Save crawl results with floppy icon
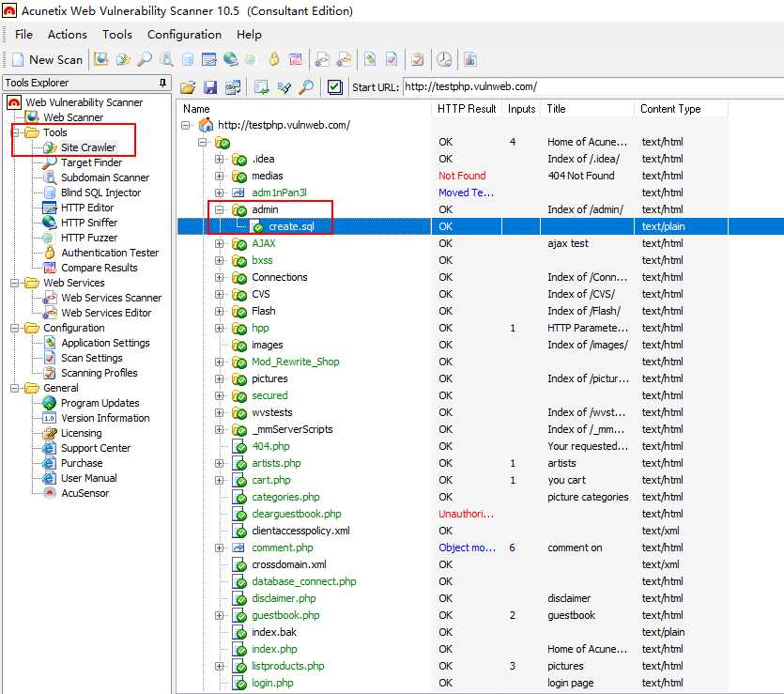This screenshot has height=694, width=784. [210, 87]
